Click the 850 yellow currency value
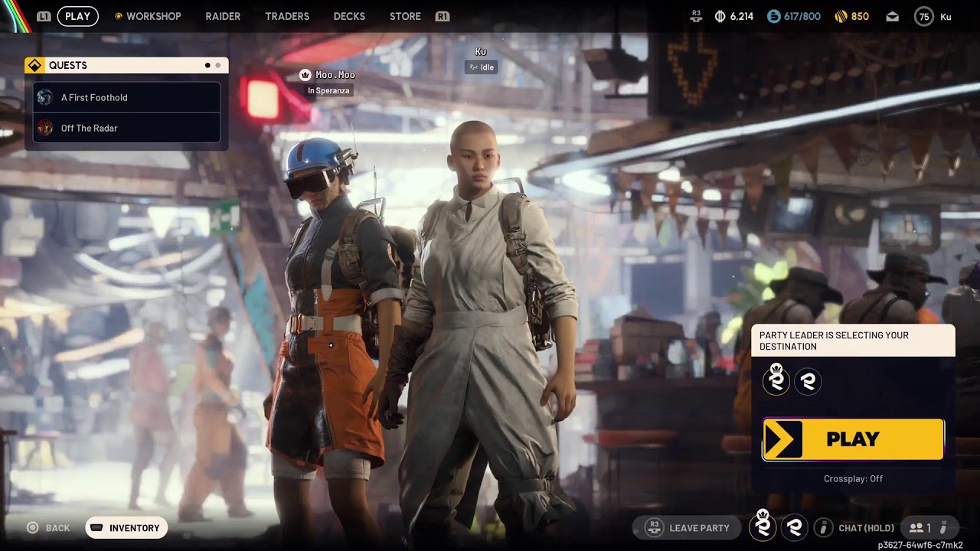The height and width of the screenshot is (551, 980). click(x=860, y=16)
